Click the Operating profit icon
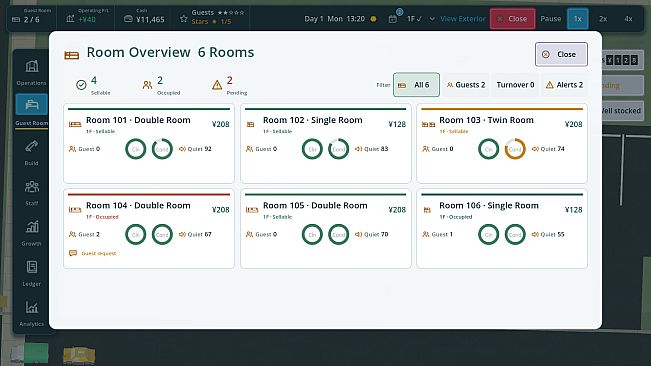 pyautogui.click(x=70, y=19)
